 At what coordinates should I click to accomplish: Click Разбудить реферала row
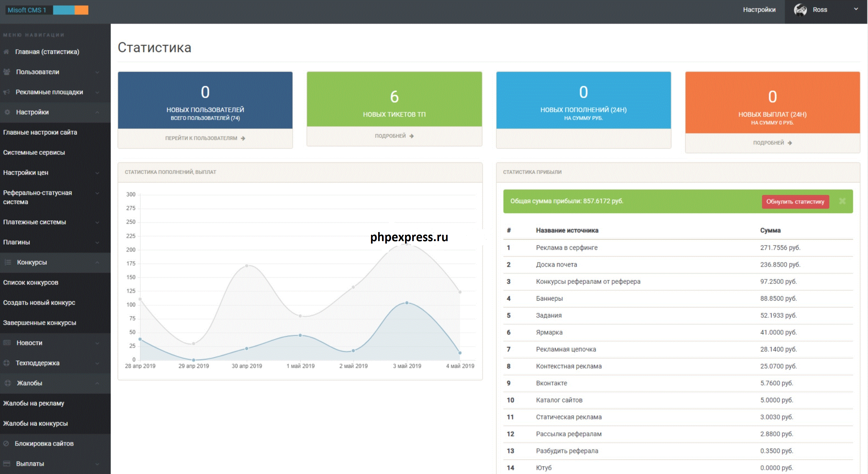[678, 451]
